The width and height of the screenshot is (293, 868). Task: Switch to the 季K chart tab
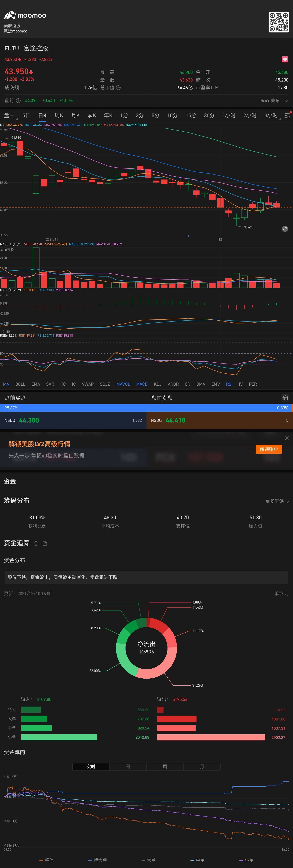coord(92,116)
